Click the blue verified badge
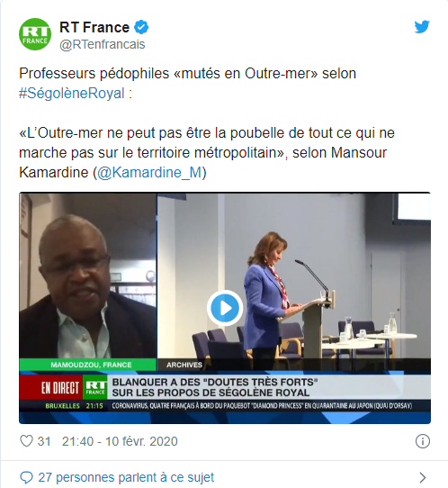 coord(141,27)
